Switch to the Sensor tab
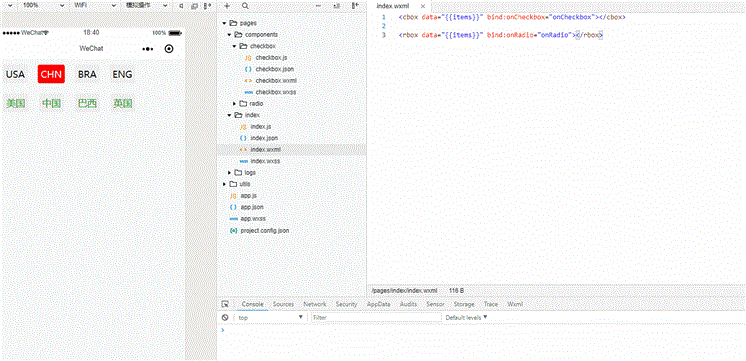 [435, 304]
